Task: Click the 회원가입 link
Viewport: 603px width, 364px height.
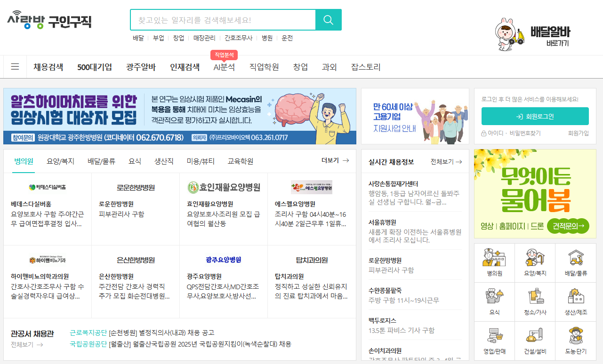Action: tap(578, 134)
